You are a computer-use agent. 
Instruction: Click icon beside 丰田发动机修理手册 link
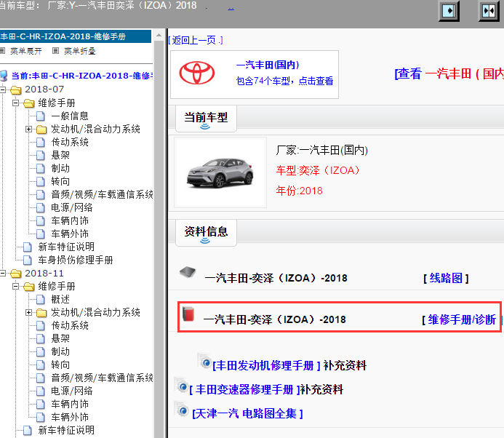click(x=204, y=361)
